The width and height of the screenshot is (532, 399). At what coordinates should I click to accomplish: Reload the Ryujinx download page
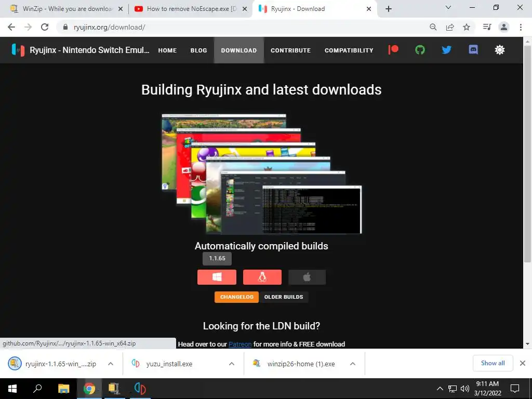(45, 27)
